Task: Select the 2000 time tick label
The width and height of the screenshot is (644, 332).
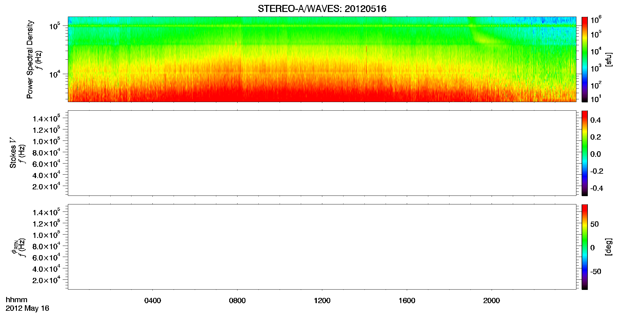Action: click(491, 301)
